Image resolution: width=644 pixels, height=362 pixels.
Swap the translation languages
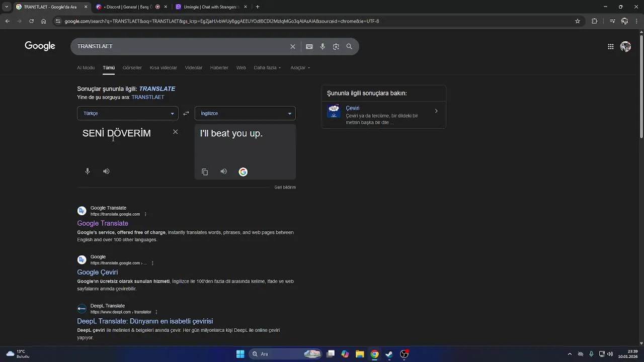coord(186,113)
